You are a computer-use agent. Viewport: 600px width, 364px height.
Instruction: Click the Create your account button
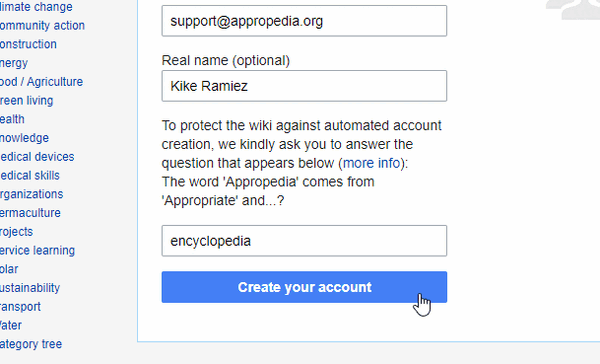(x=304, y=287)
